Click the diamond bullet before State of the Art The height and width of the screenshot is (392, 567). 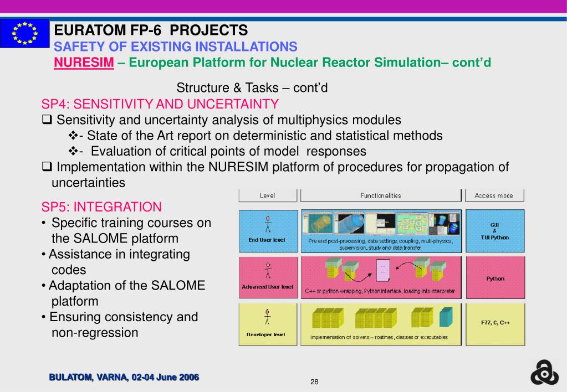(73, 136)
